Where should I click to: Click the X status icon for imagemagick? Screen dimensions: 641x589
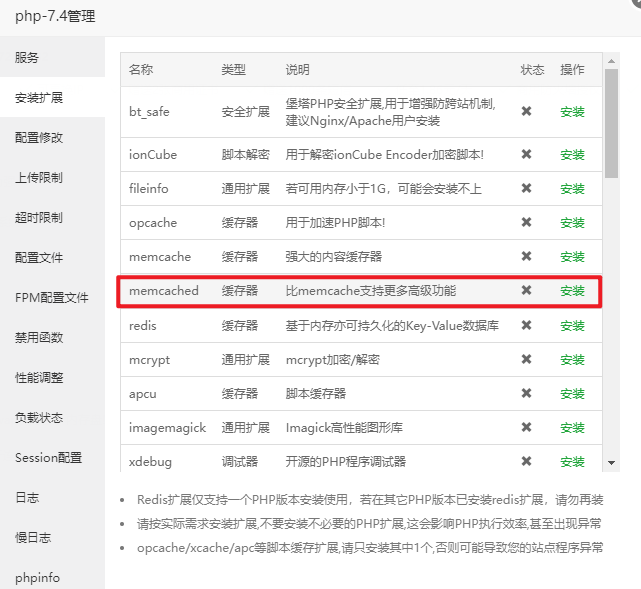tap(527, 427)
